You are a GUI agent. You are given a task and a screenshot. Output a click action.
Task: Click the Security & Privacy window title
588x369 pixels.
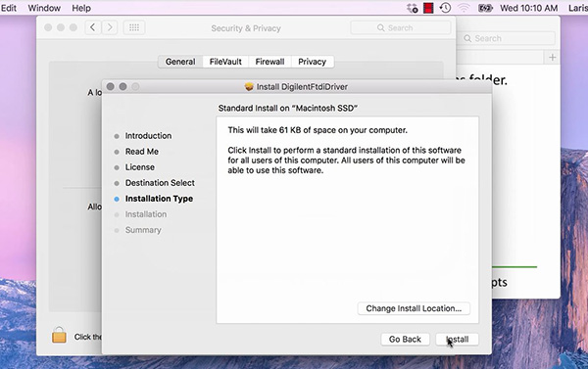pos(246,28)
